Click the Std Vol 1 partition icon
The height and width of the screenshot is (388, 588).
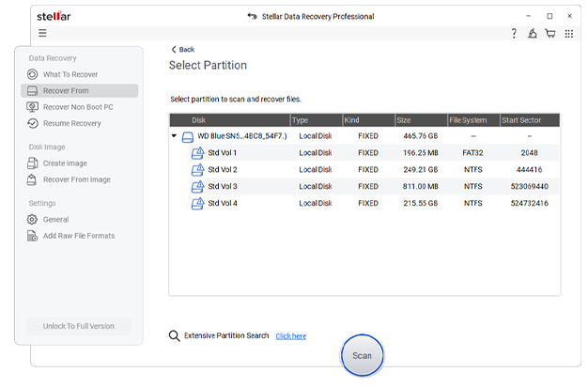click(x=198, y=153)
